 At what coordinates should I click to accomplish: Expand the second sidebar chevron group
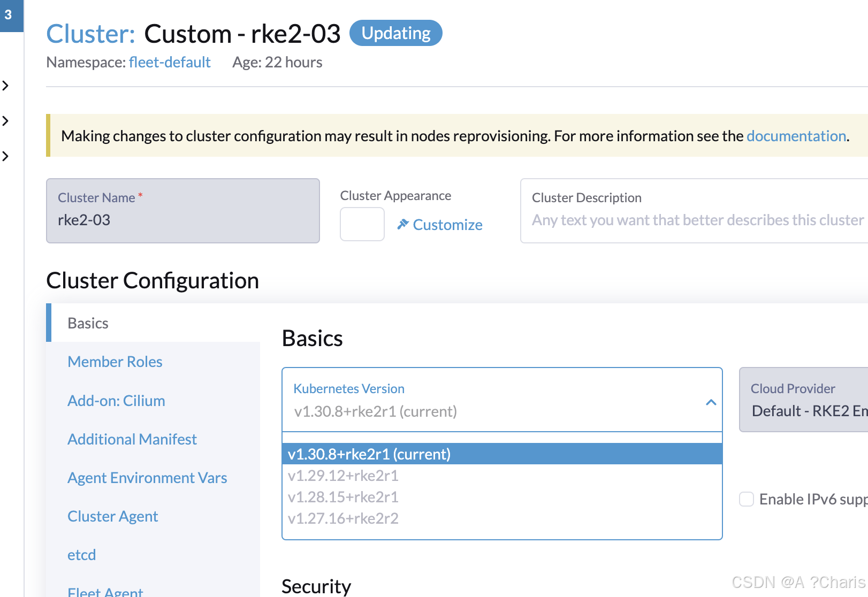6,121
